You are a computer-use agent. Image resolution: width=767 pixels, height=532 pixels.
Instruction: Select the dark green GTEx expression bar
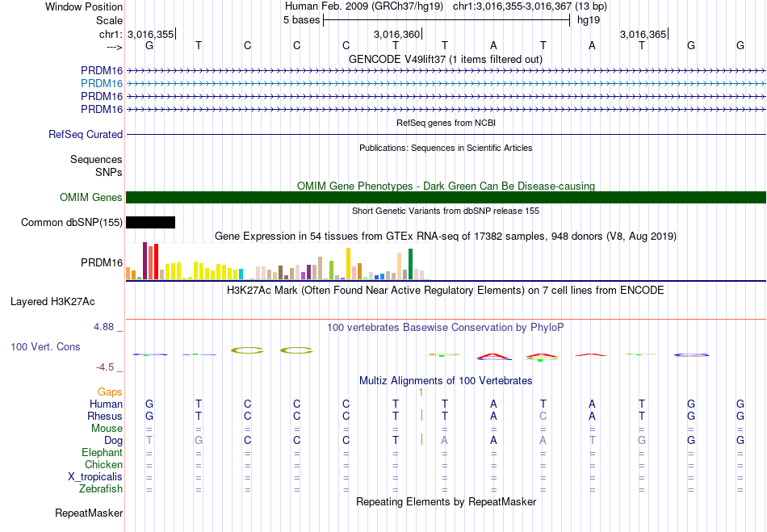pos(410,264)
